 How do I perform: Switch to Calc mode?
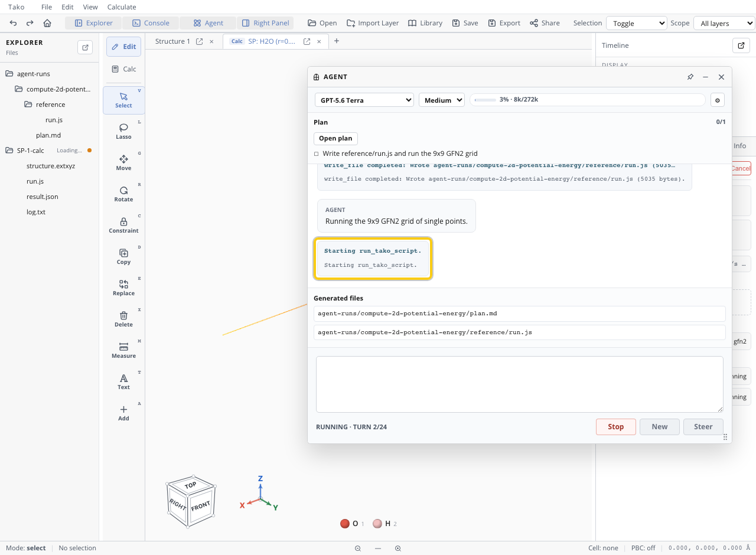[123, 69]
